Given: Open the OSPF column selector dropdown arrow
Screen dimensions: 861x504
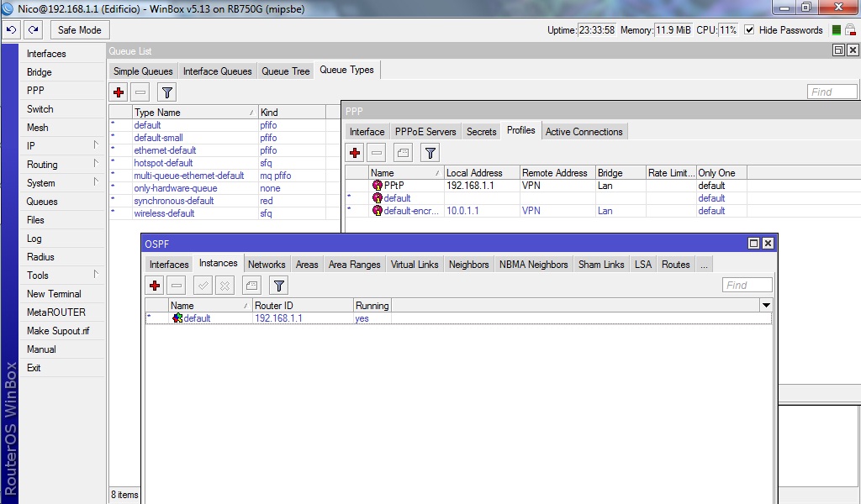Looking at the screenshot, I should pos(765,306).
